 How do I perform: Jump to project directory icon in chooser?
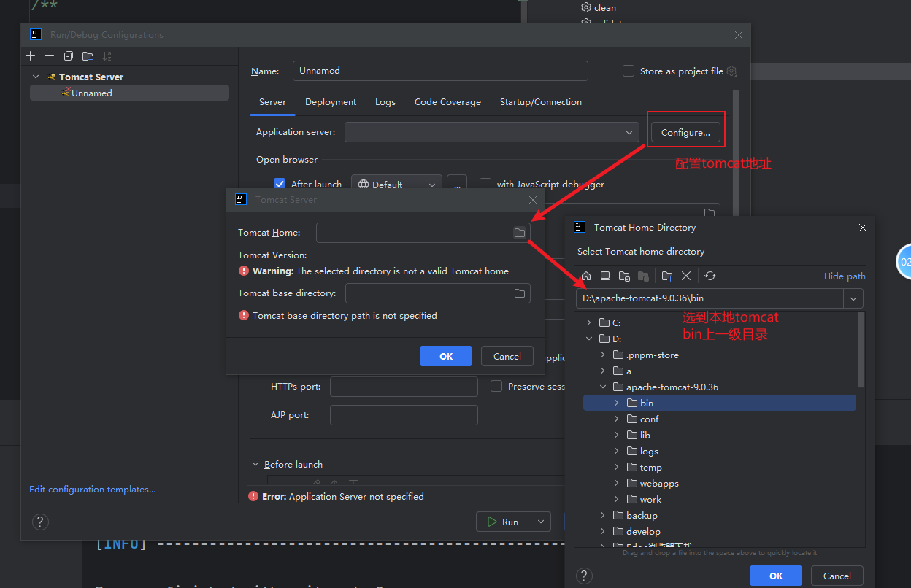click(x=624, y=276)
